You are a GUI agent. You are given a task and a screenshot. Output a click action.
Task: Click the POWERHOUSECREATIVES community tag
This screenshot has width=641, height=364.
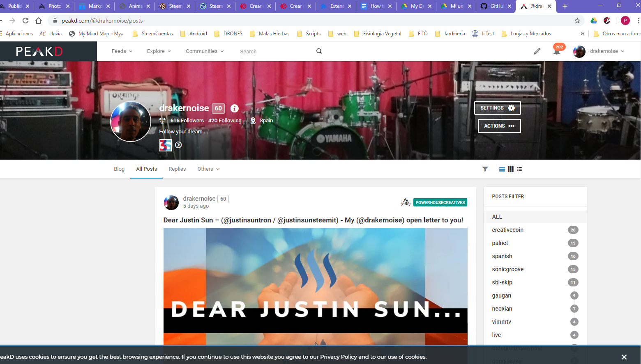click(440, 202)
